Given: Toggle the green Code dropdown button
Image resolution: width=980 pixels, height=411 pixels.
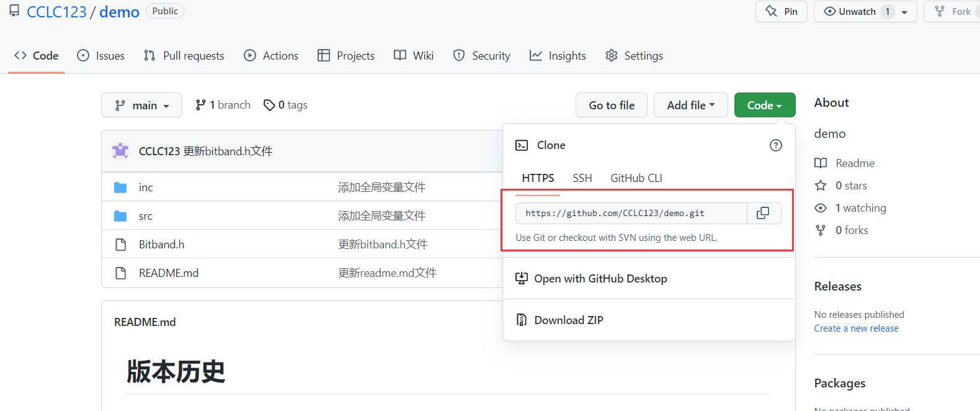Looking at the screenshot, I should click(x=765, y=105).
